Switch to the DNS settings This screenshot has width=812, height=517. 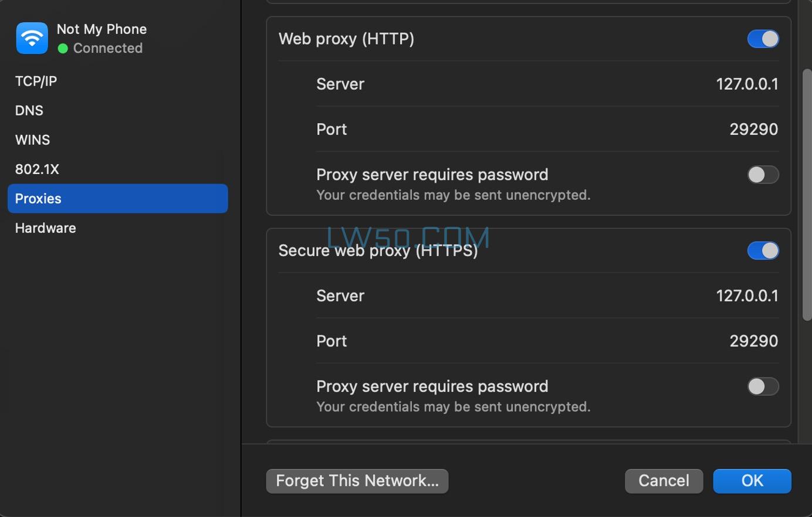pyautogui.click(x=29, y=111)
